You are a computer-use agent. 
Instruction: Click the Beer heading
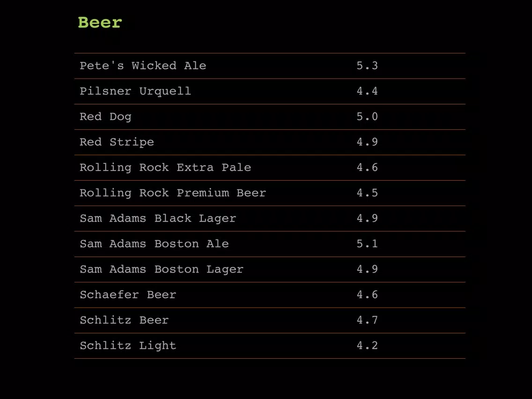(100, 23)
